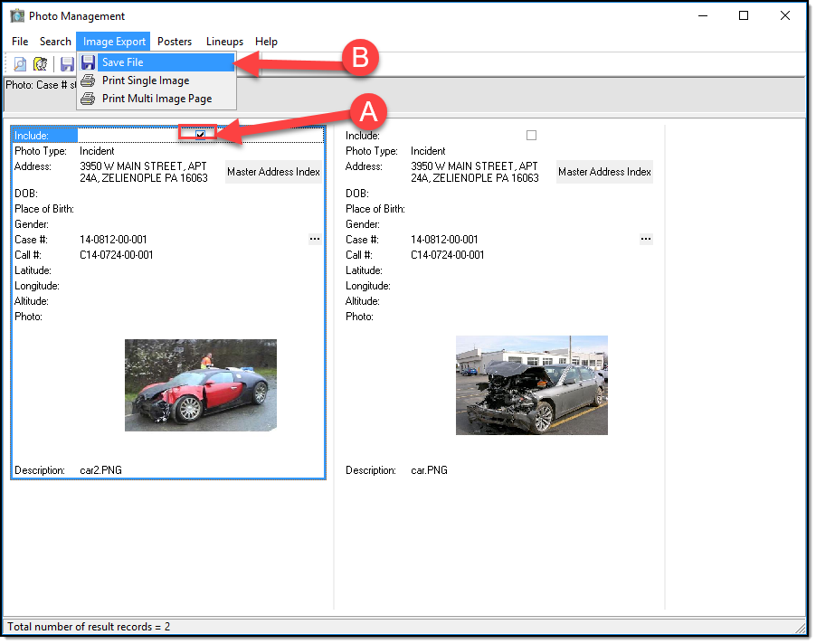Open the Lineups menu
Screen dimensions: 816x644
coord(224,42)
